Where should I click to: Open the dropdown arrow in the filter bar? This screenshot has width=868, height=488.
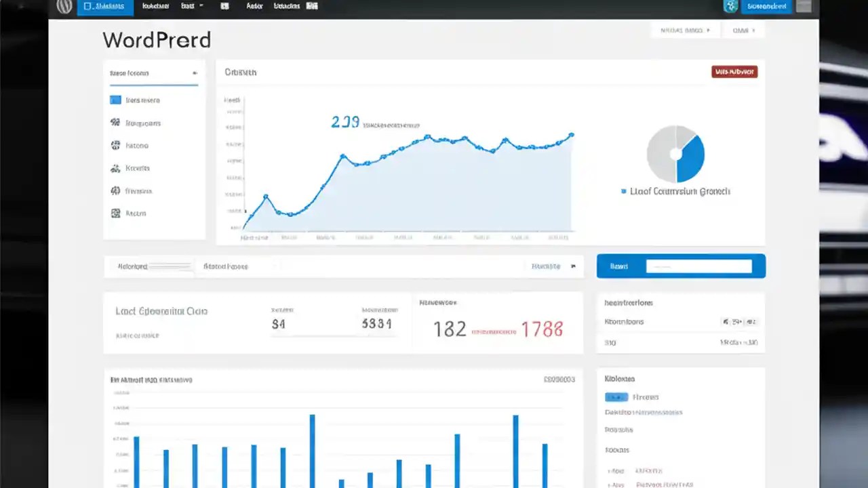[x=572, y=266]
